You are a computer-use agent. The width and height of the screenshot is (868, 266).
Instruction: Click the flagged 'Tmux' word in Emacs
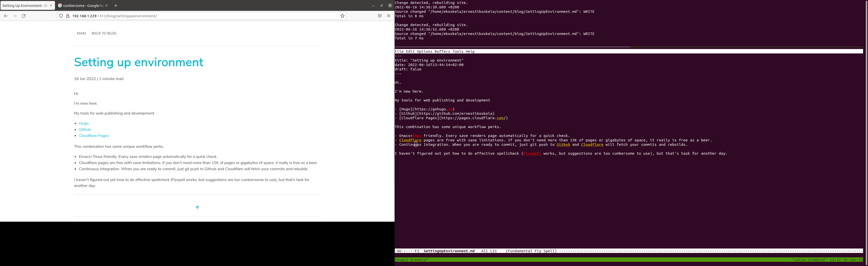417,136
